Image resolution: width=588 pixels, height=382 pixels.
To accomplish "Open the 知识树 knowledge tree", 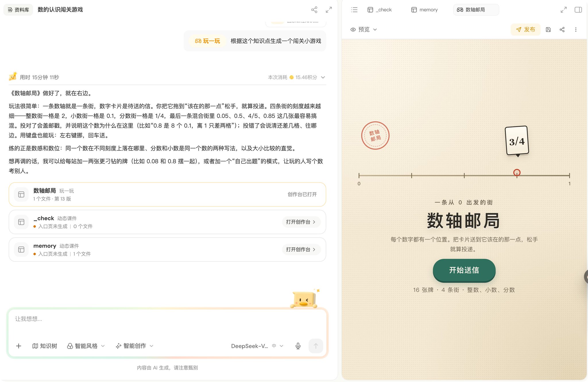I will pos(45,346).
